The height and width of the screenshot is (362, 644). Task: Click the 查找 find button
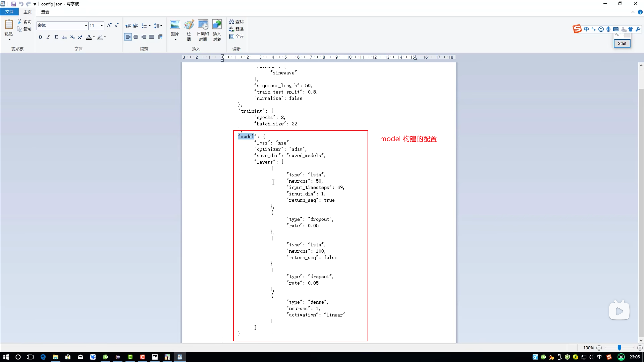[236, 22]
